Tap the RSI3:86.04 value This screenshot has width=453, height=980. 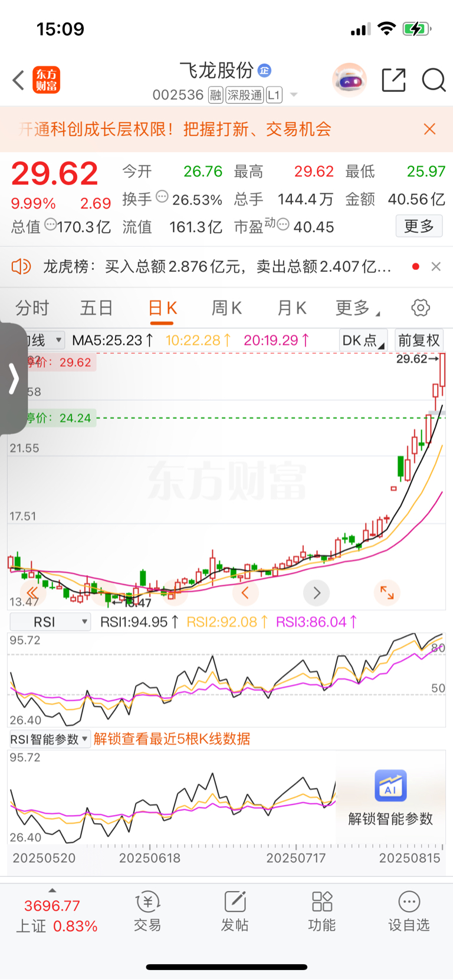(x=316, y=622)
